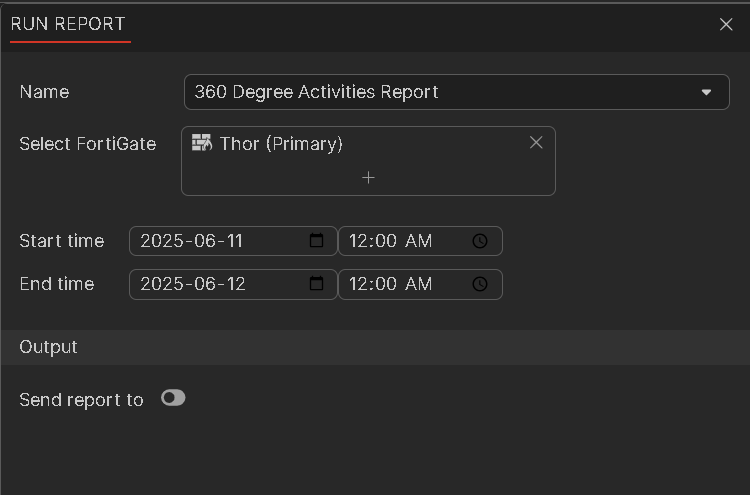Click the Send report to label

click(81, 400)
